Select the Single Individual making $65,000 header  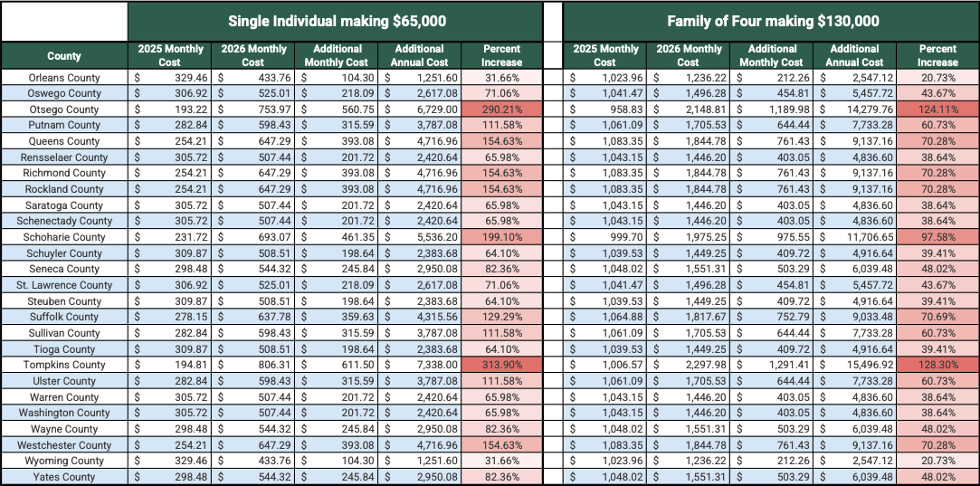(x=336, y=21)
